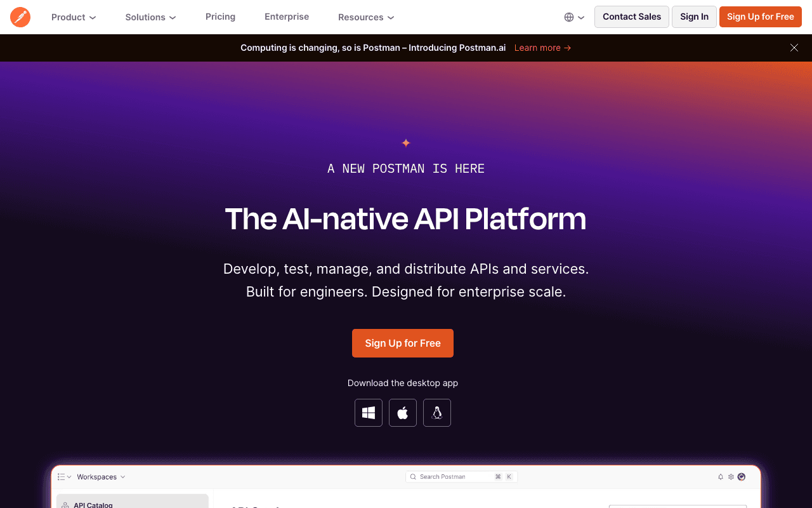Click Sign Up for Free in header

tap(761, 17)
